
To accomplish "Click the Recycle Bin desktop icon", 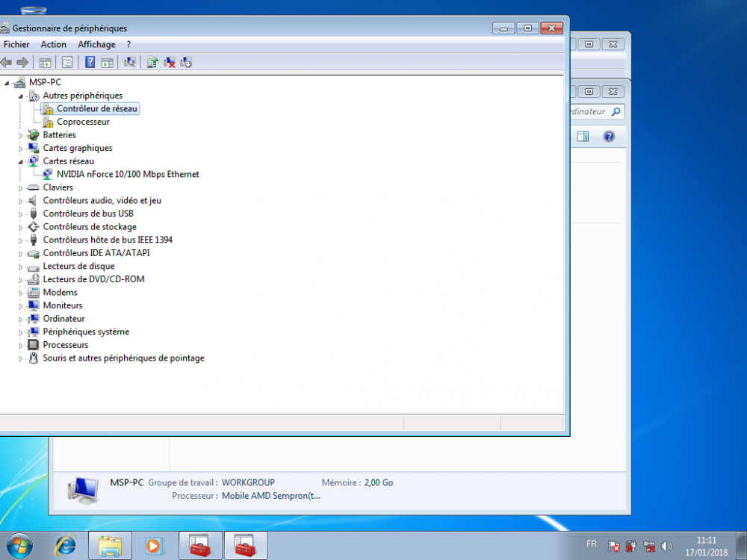I will tap(34, 10).
